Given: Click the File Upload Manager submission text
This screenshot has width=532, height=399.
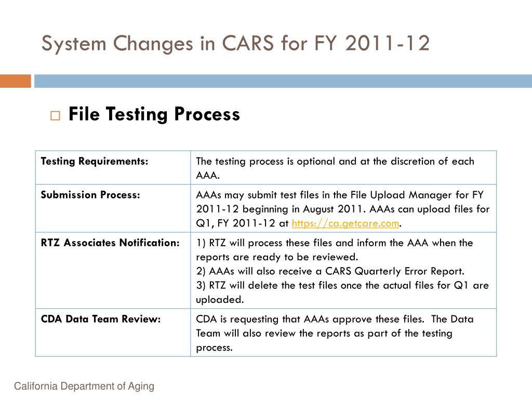Looking at the screenshot, I should point(340,195).
